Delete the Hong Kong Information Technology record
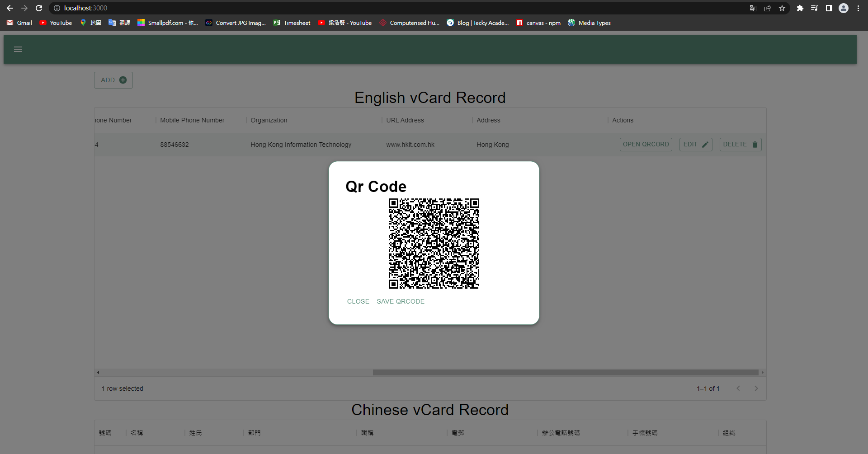868x454 pixels. click(x=741, y=145)
